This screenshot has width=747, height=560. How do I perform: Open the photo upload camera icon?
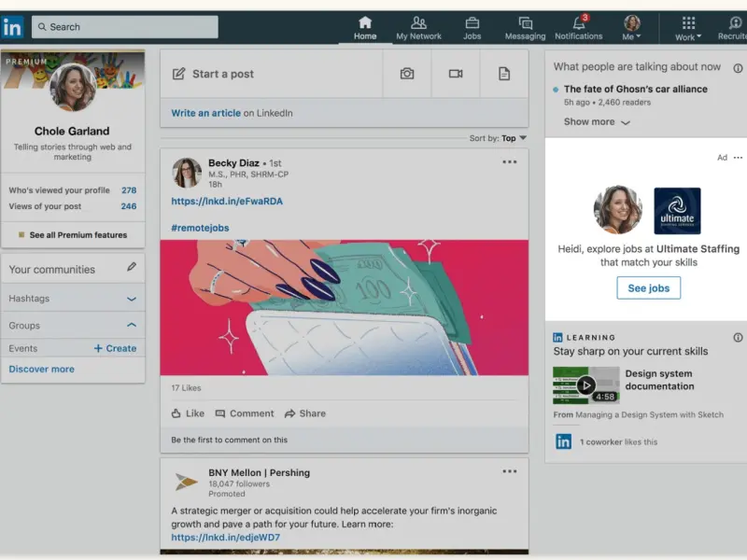click(407, 74)
